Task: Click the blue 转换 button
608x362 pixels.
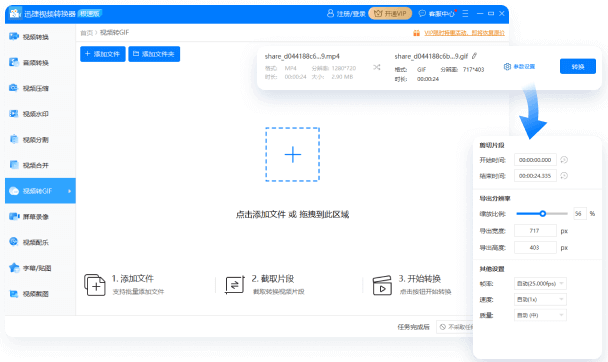Action: (578, 67)
